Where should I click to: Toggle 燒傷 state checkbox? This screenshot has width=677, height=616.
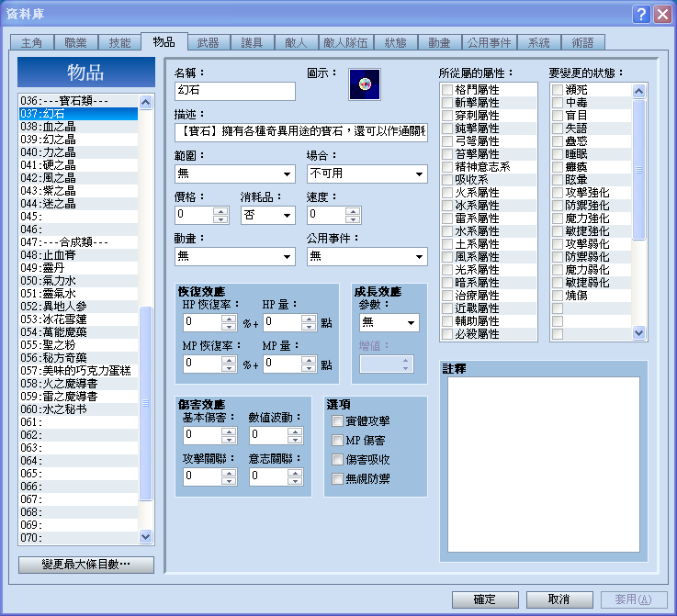(558, 296)
